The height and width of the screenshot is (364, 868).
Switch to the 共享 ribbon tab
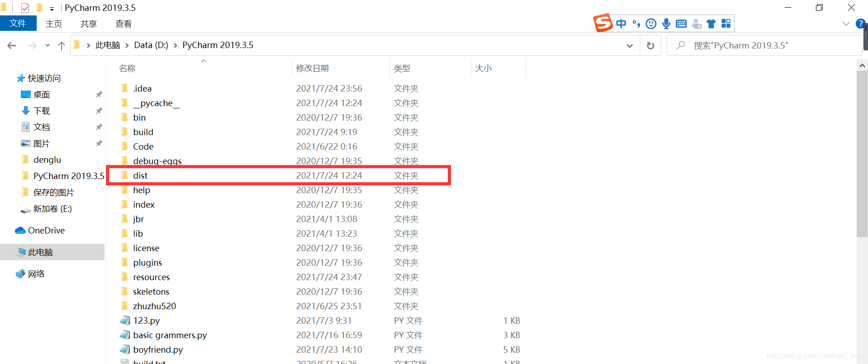point(89,24)
